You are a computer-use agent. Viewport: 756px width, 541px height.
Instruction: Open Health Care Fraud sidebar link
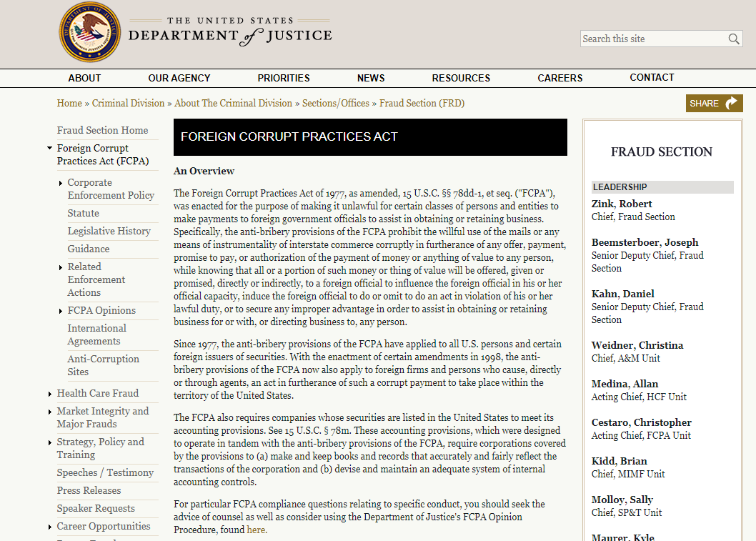97,393
